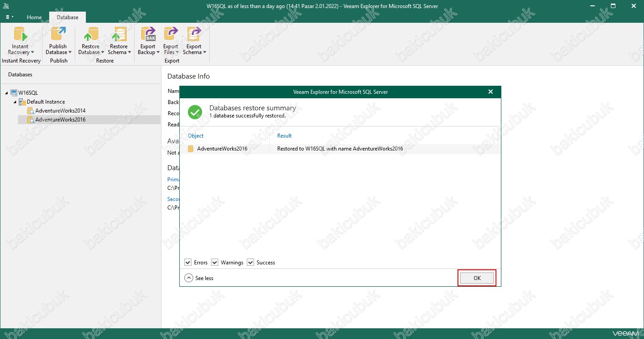Image resolution: width=644 pixels, height=339 pixels.
Task: Select AdventureWorks2016 in the tree
Action: [60, 119]
